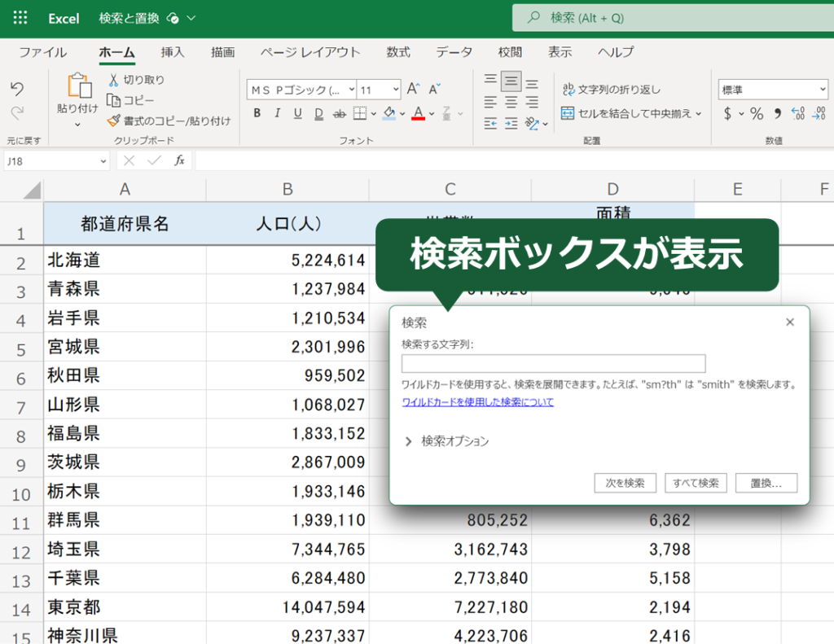Toggle Bold formatting
Viewport: 834px width, 644px height.
257,113
